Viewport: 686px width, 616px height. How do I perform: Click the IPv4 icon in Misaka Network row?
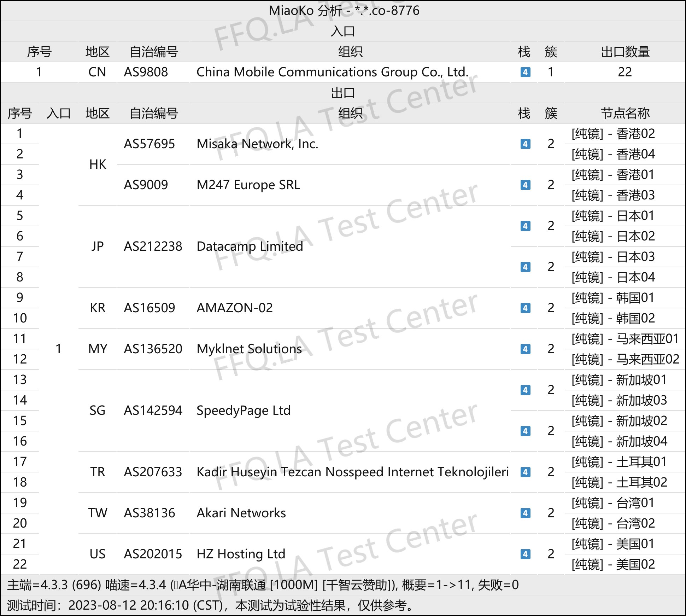pos(525,144)
